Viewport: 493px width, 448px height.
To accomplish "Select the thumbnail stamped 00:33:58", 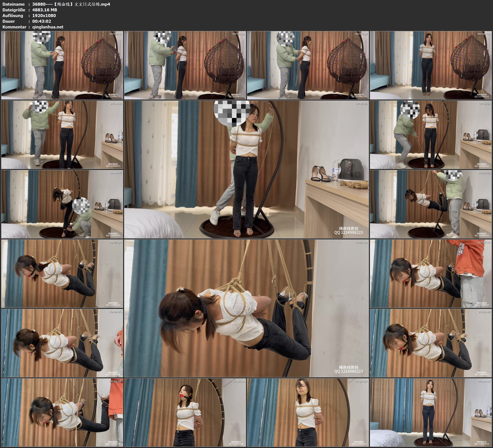I will [x=62, y=412].
